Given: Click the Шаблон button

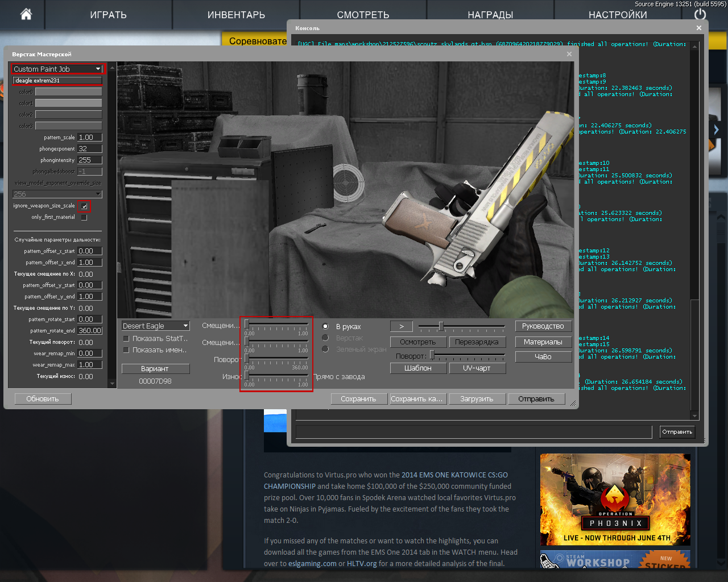Looking at the screenshot, I should 418,368.
